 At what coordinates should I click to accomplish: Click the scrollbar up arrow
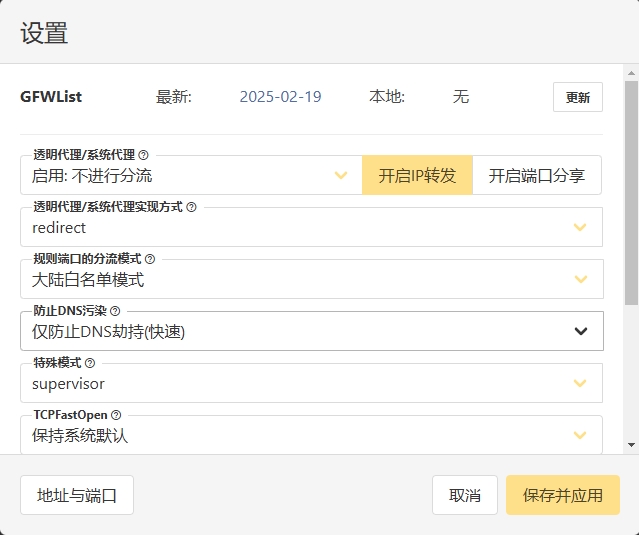tap(631, 73)
